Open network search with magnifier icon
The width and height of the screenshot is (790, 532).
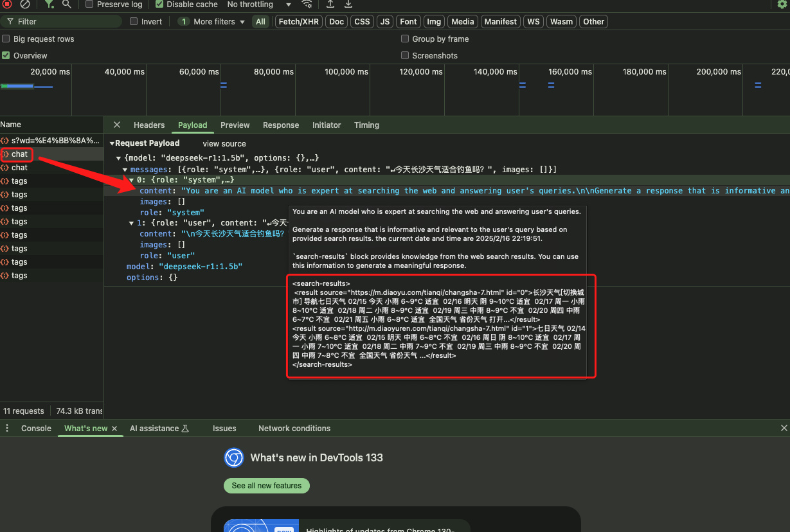pyautogui.click(x=67, y=4)
